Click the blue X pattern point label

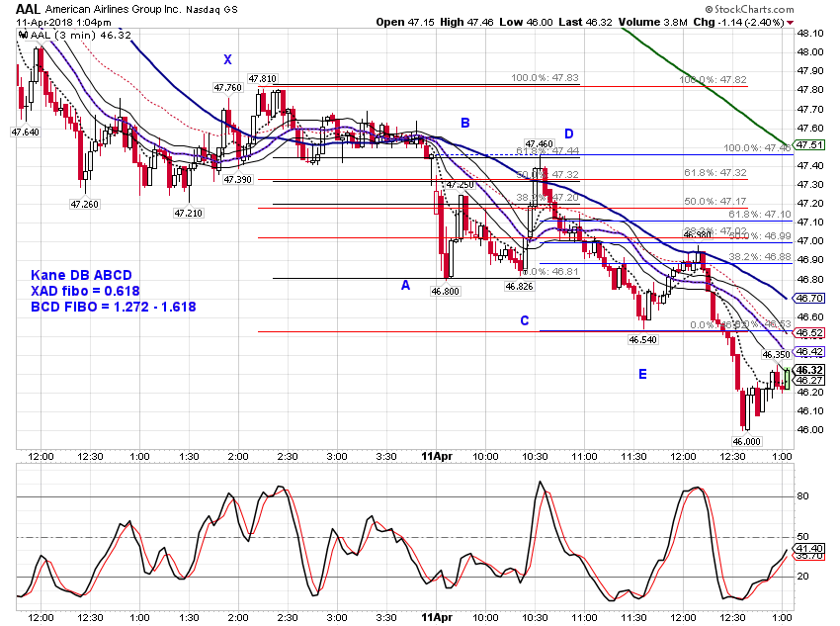(x=227, y=59)
